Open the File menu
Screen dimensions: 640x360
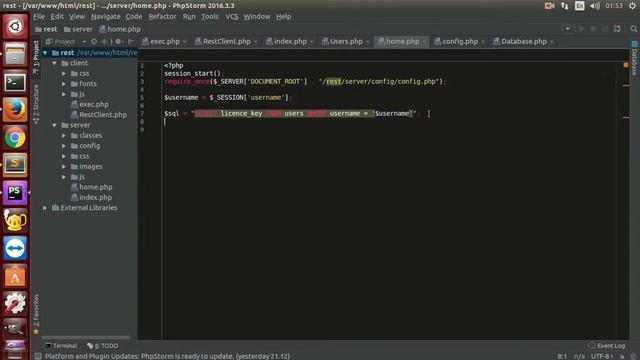coord(39,17)
